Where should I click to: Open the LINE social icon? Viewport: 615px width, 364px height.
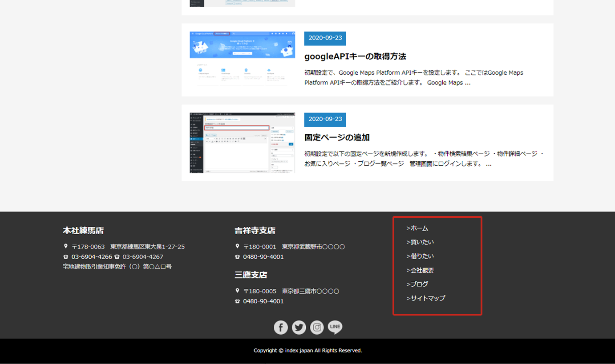click(335, 328)
